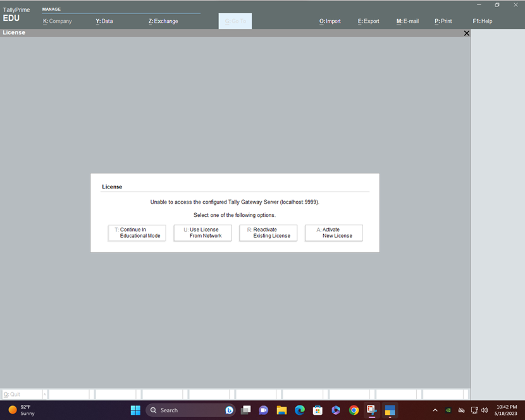Image resolution: width=525 pixels, height=420 pixels.
Task: Open the O: Import menu
Action: [x=330, y=21]
